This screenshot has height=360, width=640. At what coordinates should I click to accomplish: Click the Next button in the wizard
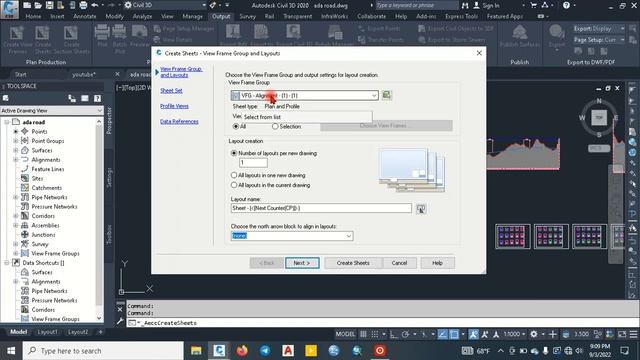click(x=302, y=263)
